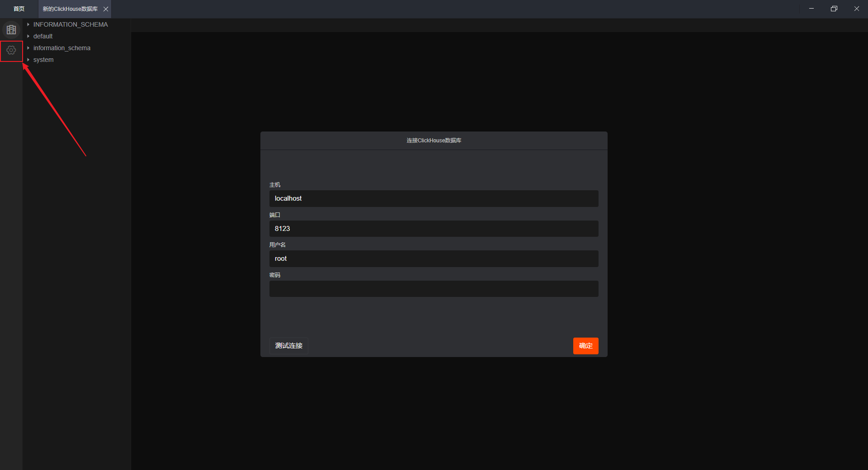Image resolution: width=868 pixels, height=470 pixels.
Task: Focus the empty 密码 password field
Action: [434, 289]
